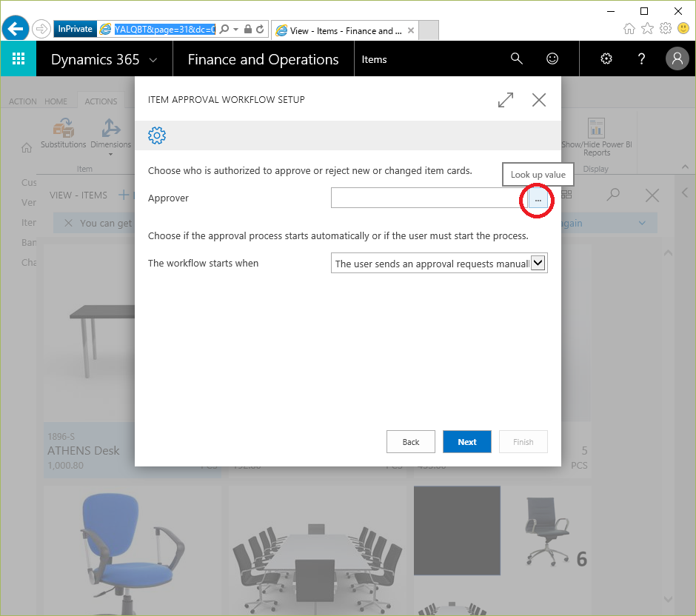This screenshot has width=696, height=616.
Task: Open the user account avatar
Action: coord(677,59)
